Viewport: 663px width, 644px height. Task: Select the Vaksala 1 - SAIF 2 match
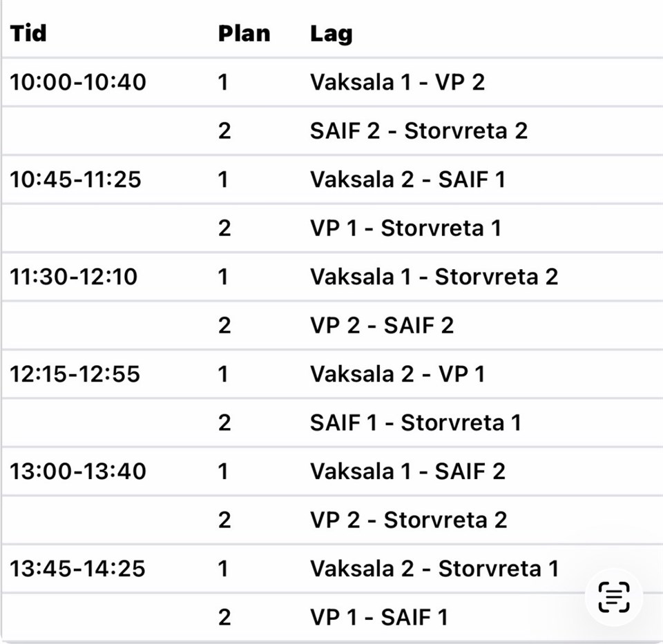pos(407,471)
